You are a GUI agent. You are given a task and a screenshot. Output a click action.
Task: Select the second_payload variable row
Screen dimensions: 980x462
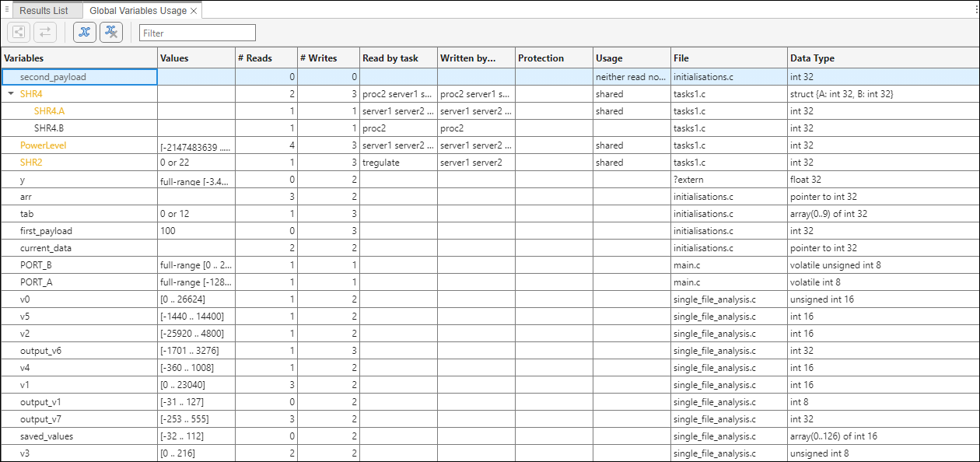tap(53, 77)
